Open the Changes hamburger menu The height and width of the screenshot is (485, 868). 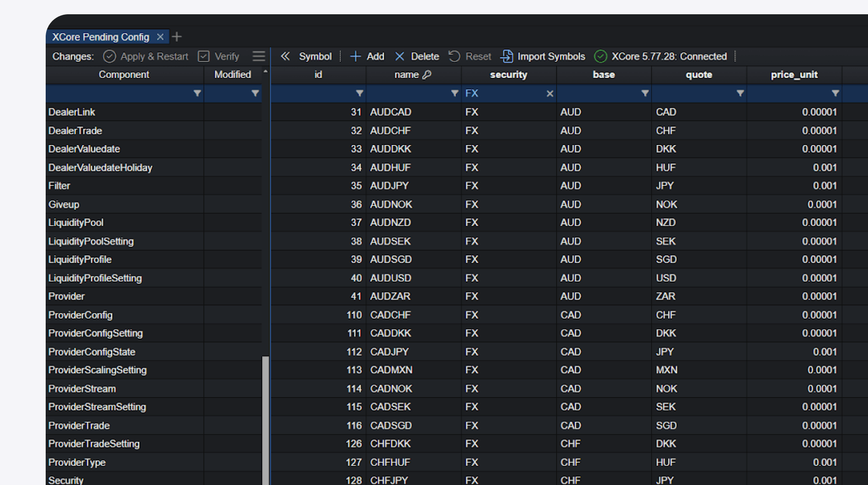pyautogui.click(x=259, y=57)
